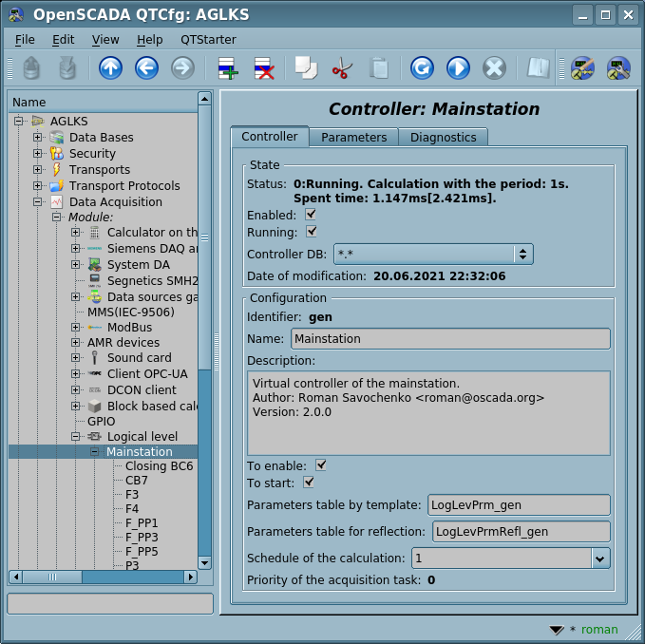Image resolution: width=645 pixels, height=644 pixels.
Task: Switch to the Parameters tab
Action: point(353,138)
